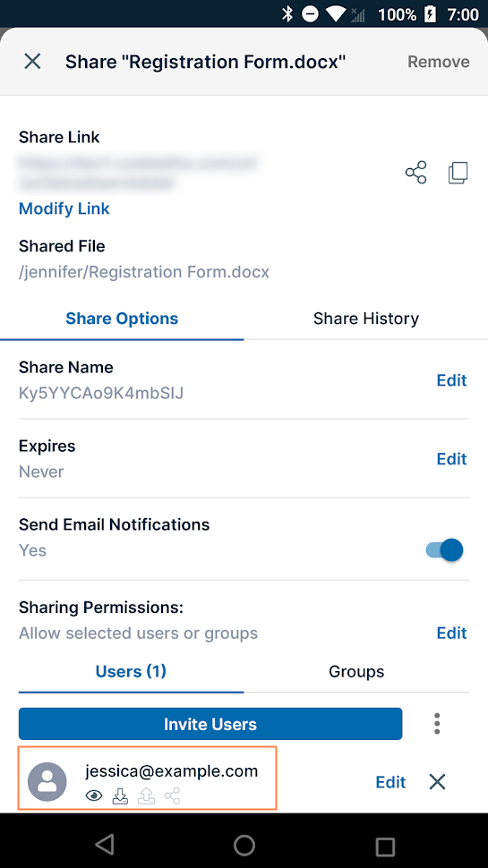488x868 pixels.
Task: Tap jessica's download permission icon
Action: [x=120, y=796]
